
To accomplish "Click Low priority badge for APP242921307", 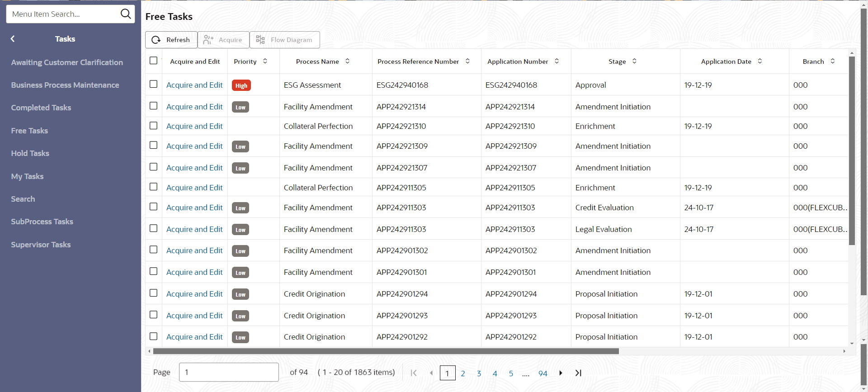I will 241,168.
